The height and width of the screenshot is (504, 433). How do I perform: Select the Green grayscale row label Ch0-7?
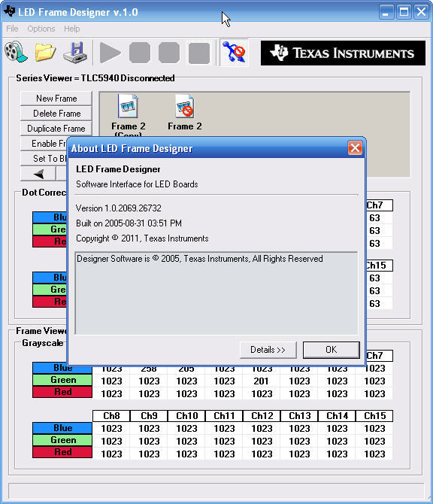pos(62,380)
